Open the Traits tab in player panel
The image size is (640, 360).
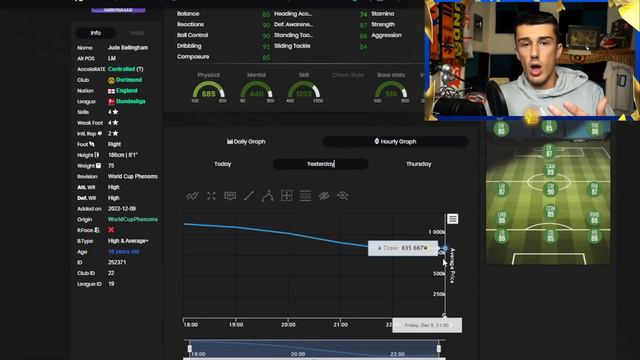136,33
